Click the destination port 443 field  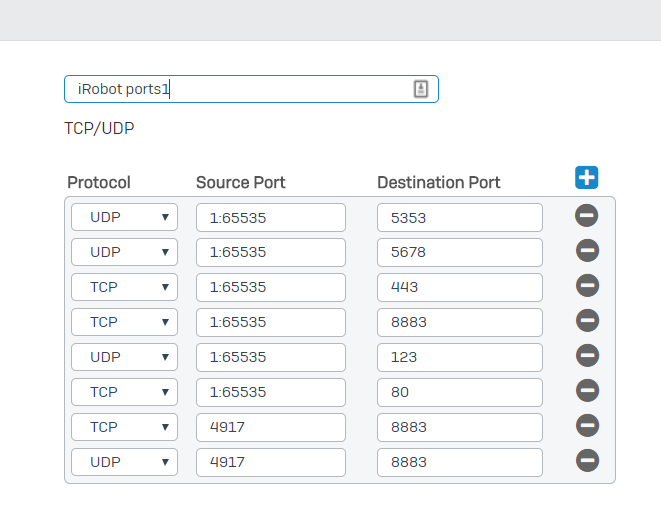459,287
